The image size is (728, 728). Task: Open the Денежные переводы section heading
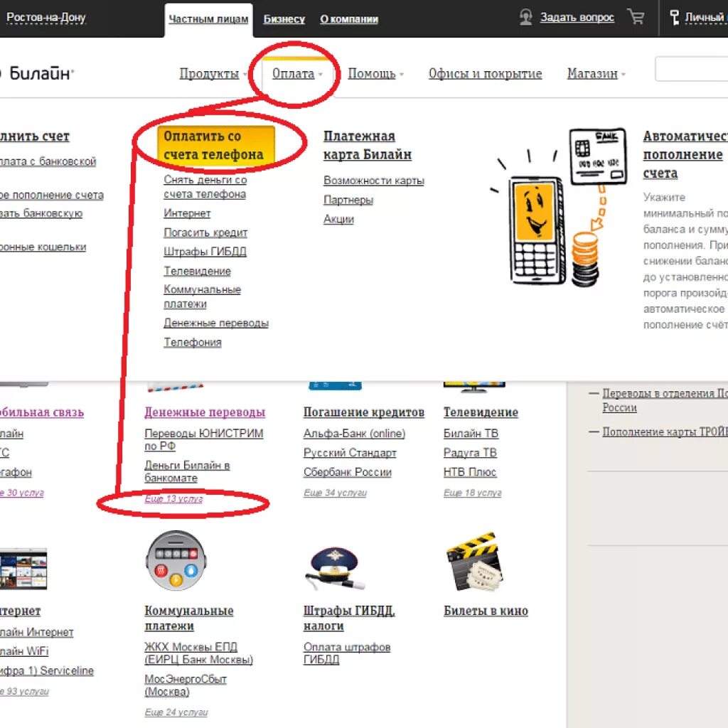coord(205,412)
